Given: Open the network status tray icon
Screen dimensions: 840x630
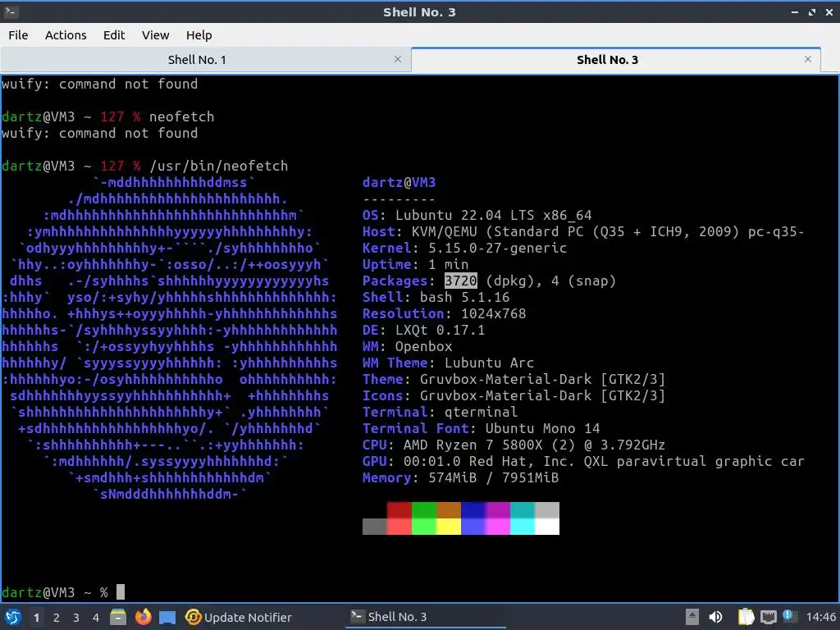Looking at the screenshot, I should point(768,617).
